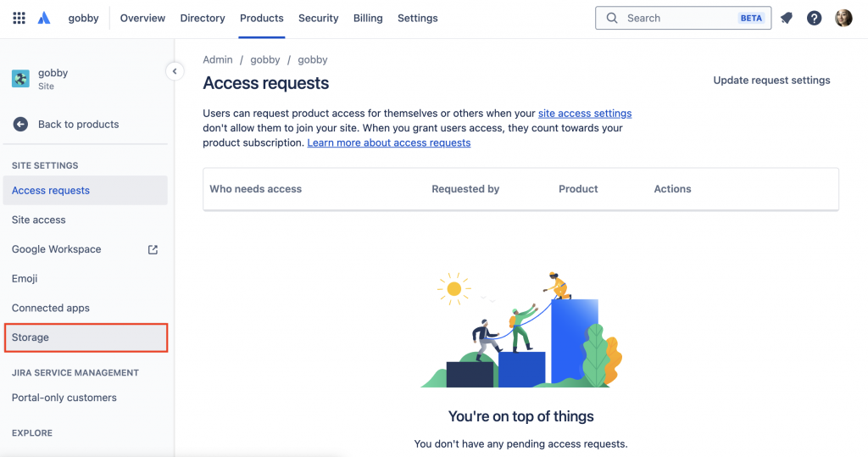
Task: Click the gobby site avatar icon
Action: pyautogui.click(x=20, y=79)
